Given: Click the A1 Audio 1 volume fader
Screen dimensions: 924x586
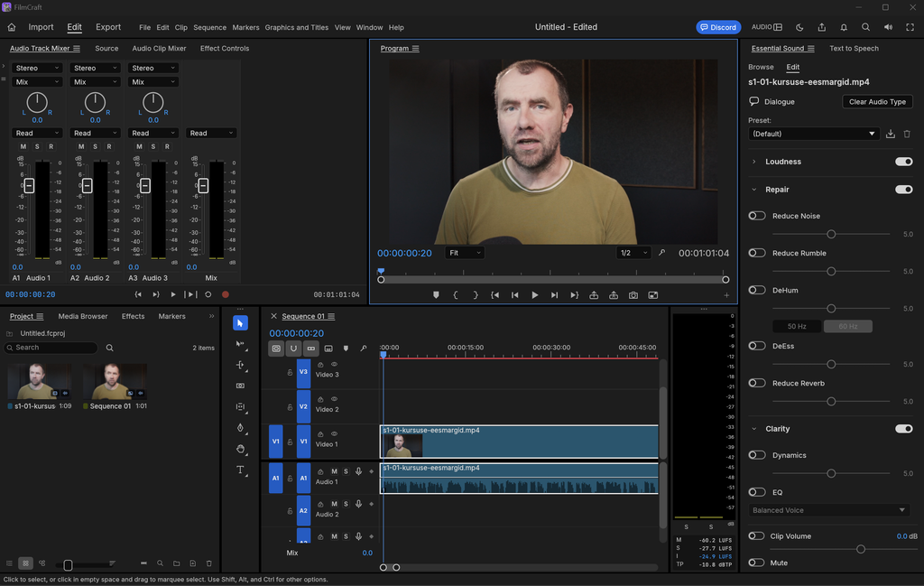Looking at the screenshot, I should [29, 186].
